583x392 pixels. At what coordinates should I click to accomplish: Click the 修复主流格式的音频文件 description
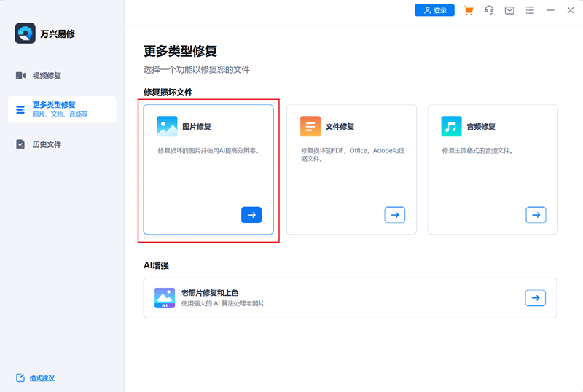pyautogui.click(x=478, y=151)
